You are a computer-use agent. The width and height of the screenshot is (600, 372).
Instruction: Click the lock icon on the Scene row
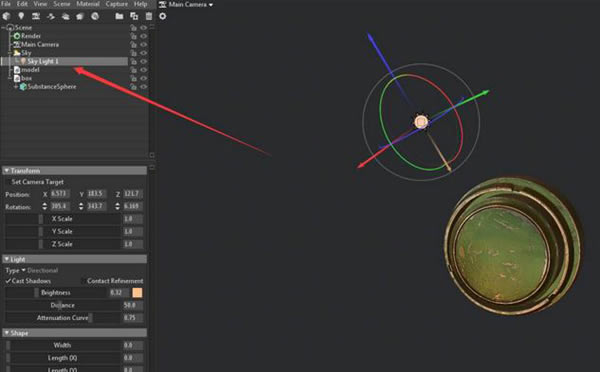pyautogui.click(x=133, y=28)
